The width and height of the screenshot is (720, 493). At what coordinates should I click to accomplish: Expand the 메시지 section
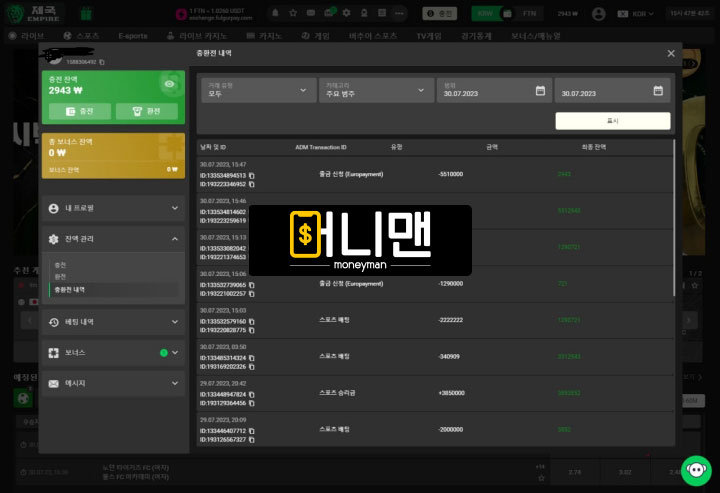[x=113, y=383]
